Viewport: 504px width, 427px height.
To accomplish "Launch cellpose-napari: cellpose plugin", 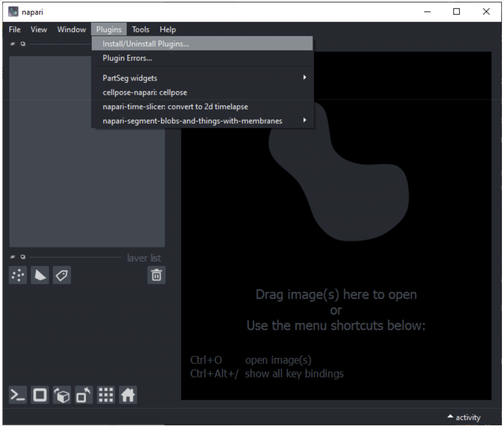I will coord(202,92).
